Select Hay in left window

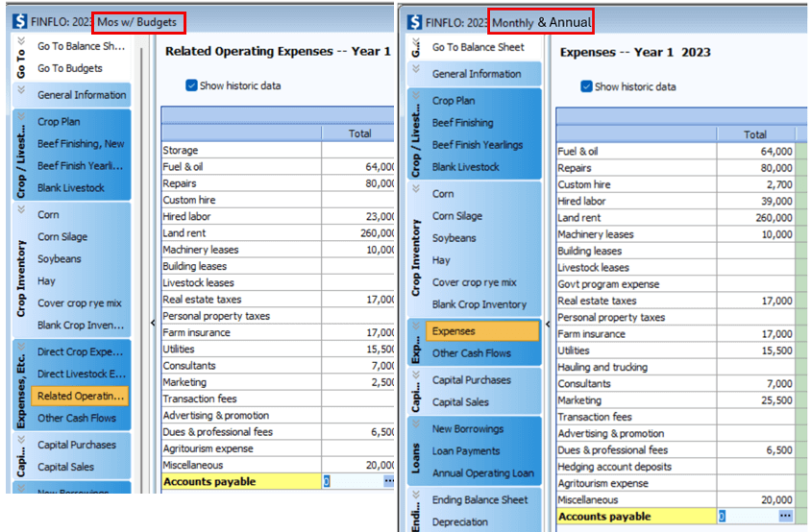[x=46, y=280]
